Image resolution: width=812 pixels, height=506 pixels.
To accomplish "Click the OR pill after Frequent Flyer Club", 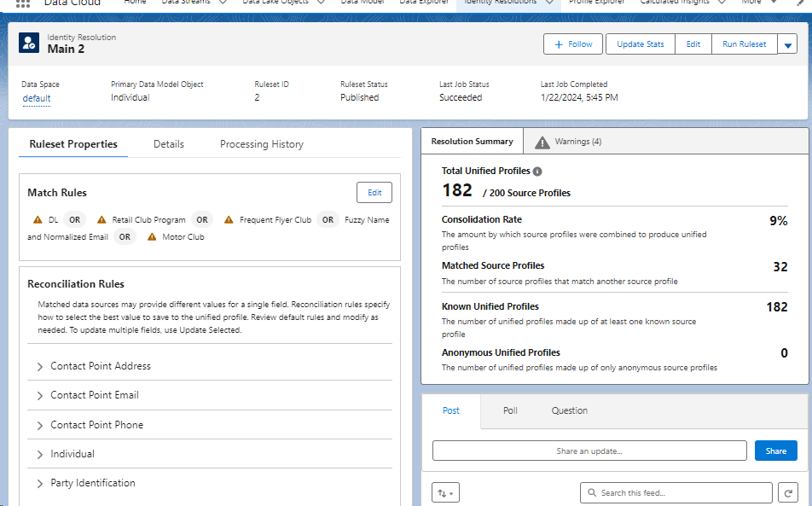I will point(328,220).
